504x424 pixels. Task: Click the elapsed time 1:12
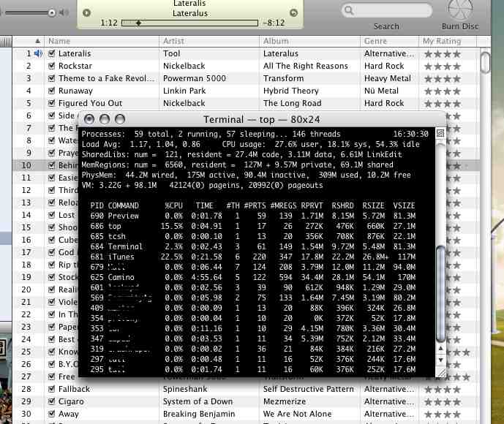[109, 23]
